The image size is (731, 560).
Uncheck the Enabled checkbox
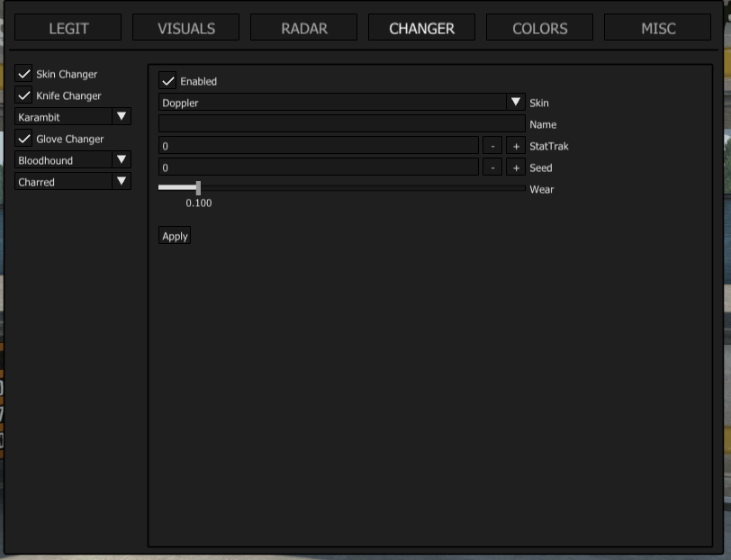[x=167, y=81]
